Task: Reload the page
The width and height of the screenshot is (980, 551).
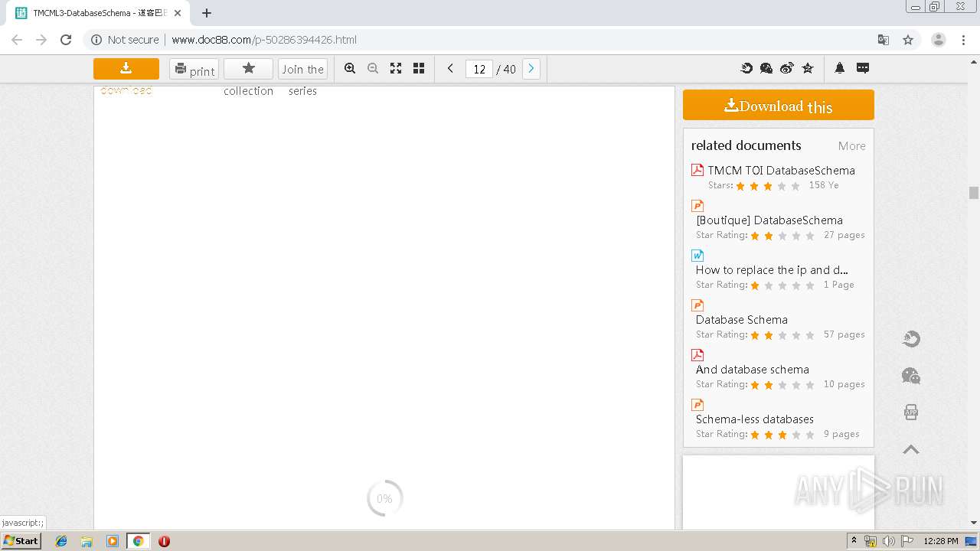Action: click(66, 40)
